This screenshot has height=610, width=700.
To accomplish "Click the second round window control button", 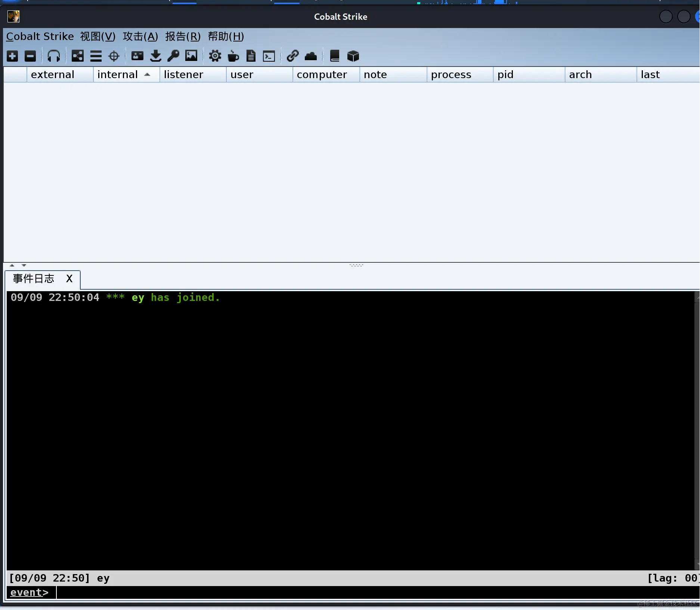I will (x=684, y=16).
